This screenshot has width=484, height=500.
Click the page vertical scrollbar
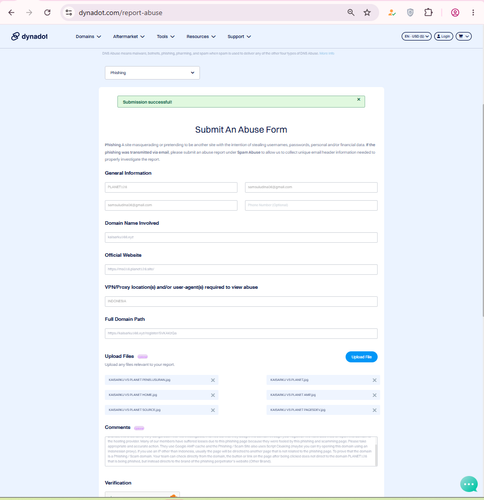point(482,210)
